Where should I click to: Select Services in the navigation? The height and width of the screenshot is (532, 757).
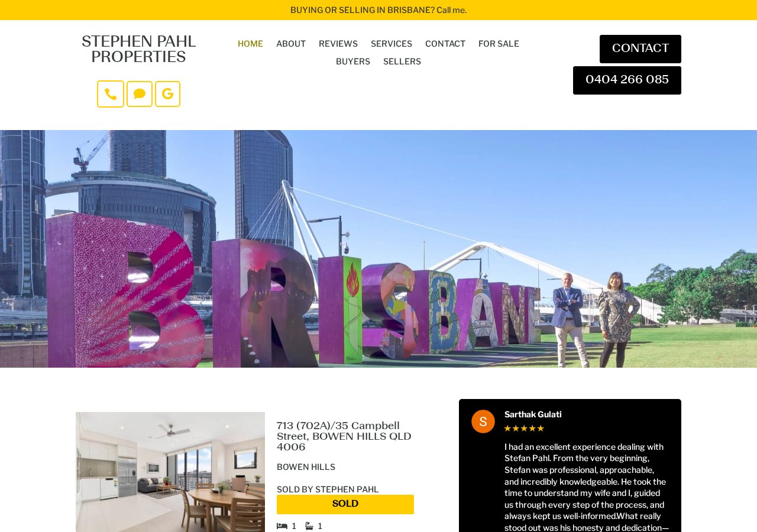click(x=392, y=44)
